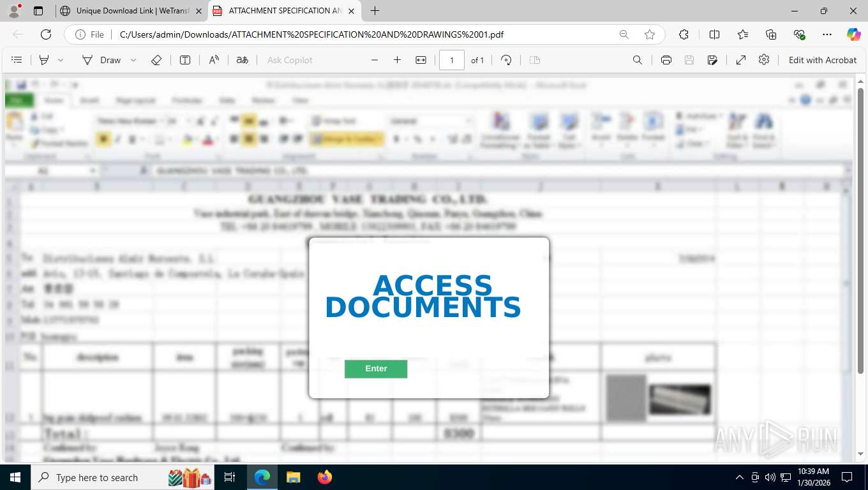Launch Firefox from the taskbar
868x490 pixels.
324,477
